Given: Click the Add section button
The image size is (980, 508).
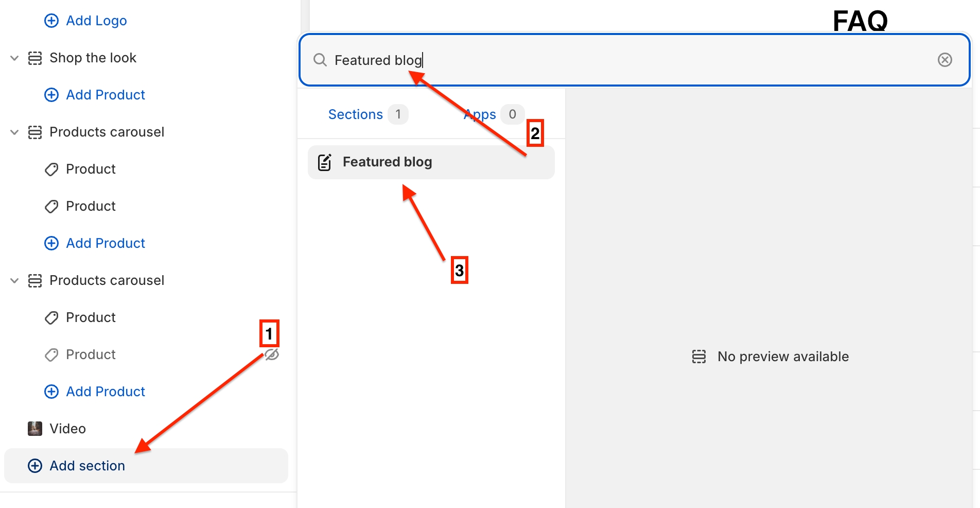Looking at the screenshot, I should pos(87,466).
